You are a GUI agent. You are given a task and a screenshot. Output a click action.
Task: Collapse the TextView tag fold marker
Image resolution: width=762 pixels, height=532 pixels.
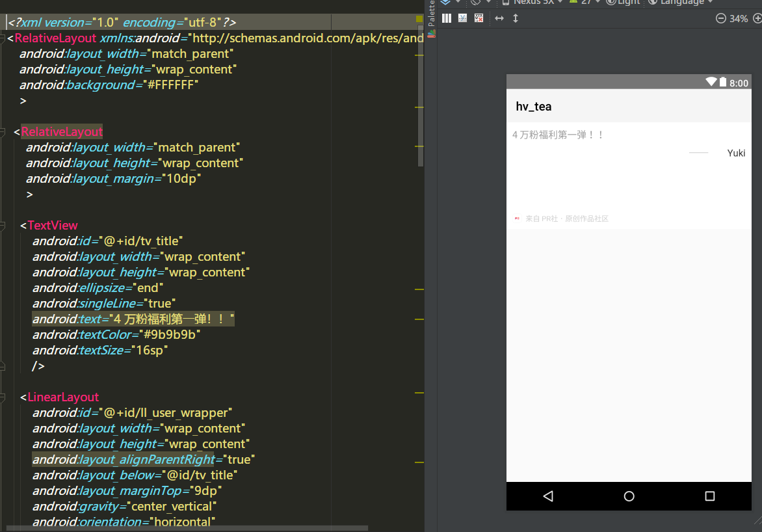pyautogui.click(x=3, y=225)
